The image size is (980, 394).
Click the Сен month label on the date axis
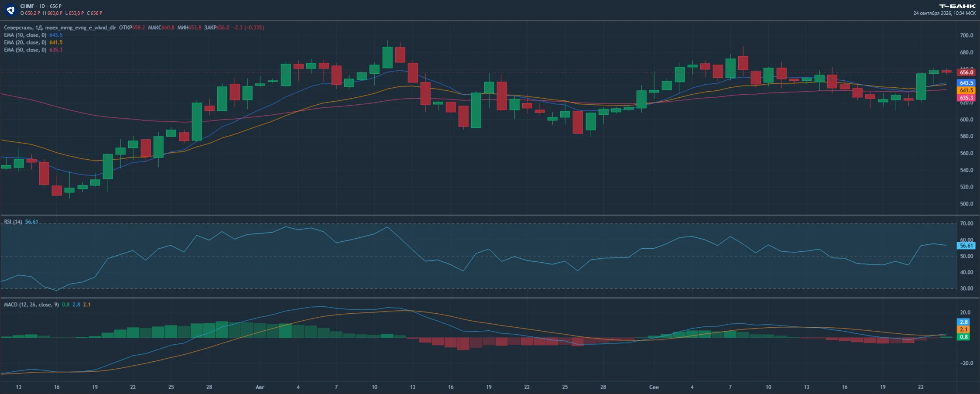pyautogui.click(x=654, y=387)
